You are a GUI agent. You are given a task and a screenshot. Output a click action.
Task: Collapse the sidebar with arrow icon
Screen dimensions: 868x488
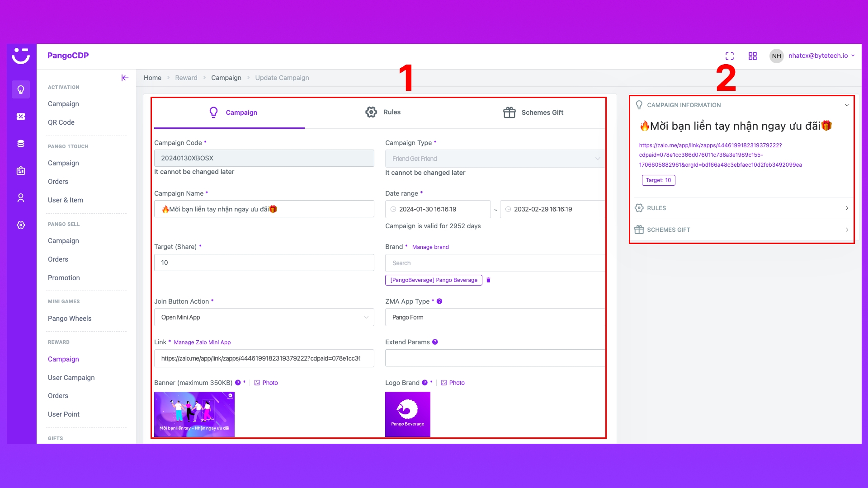(x=125, y=78)
